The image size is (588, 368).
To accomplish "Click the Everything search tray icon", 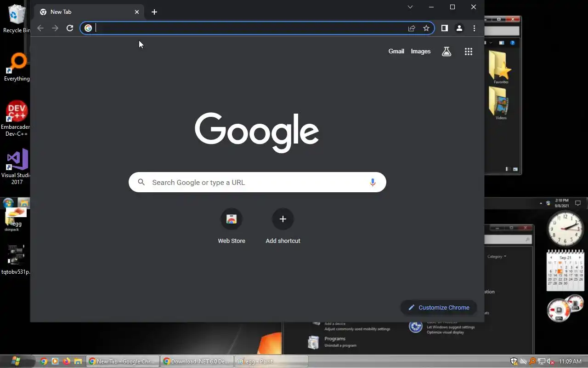I will [x=532, y=362].
